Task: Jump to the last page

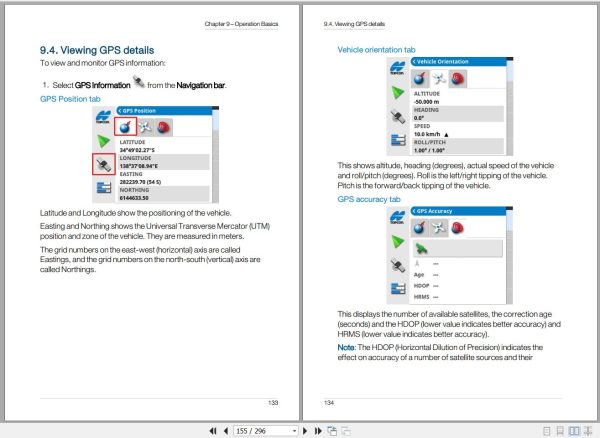Action: click(318, 431)
